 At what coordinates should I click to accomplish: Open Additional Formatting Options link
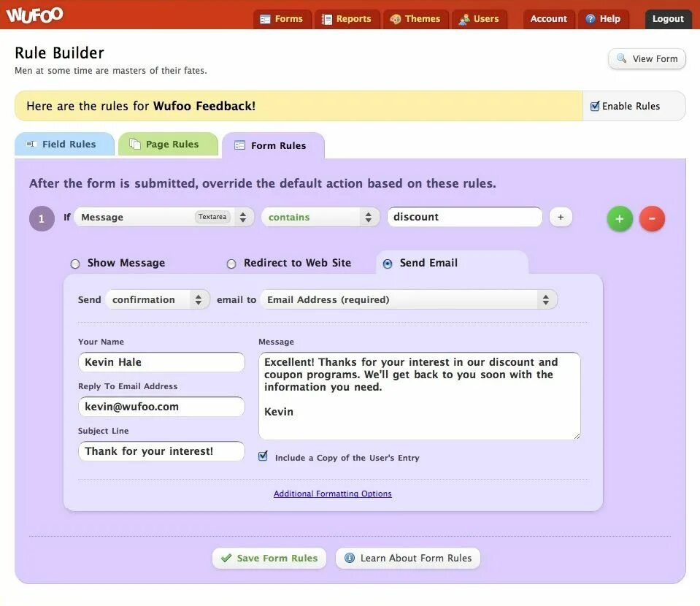tap(333, 494)
